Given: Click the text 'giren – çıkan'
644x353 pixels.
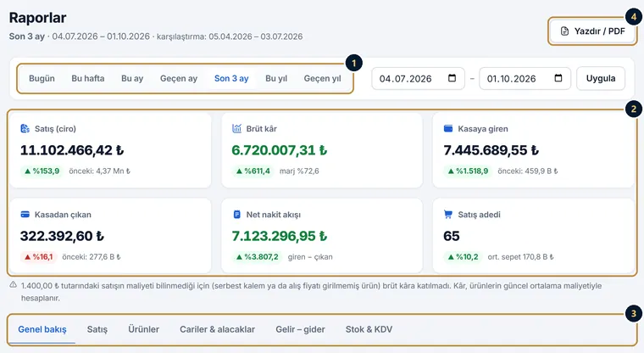Looking at the screenshot, I should click(x=310, y=257).
